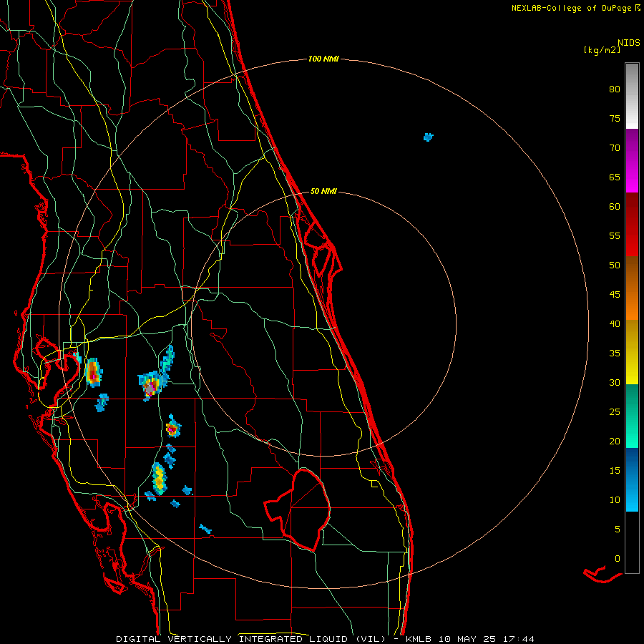The height and width of the screenshot is (644, 644).
Task: Click the red segment of the color bar
Action: point(632,225)
